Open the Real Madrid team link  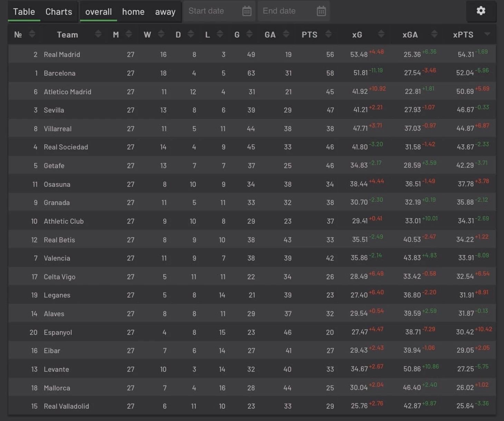tap(62, 55)
